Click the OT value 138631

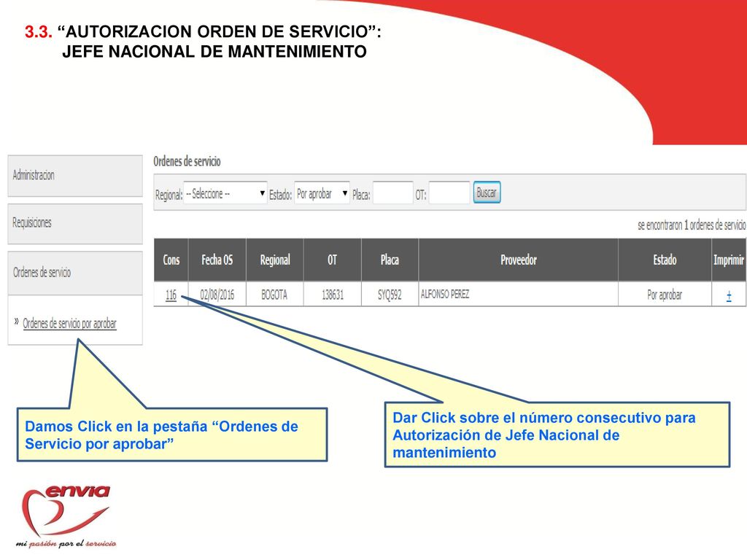pos(333,295)
